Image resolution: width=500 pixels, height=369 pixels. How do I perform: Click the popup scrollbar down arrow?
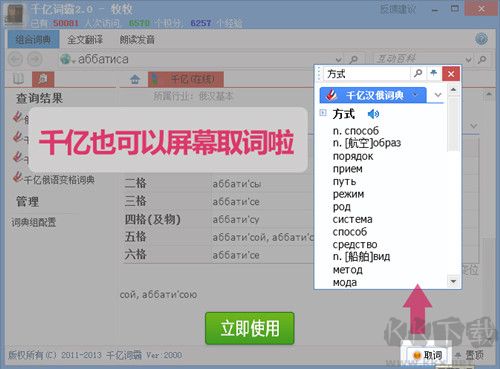pyautogui.click(x=453, y=281)
